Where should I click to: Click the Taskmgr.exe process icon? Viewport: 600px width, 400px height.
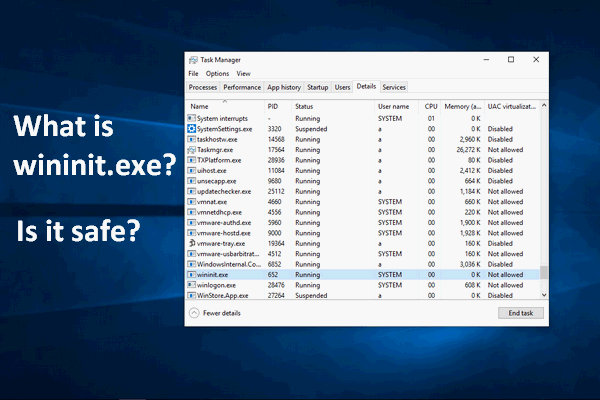tap(191, 150)
